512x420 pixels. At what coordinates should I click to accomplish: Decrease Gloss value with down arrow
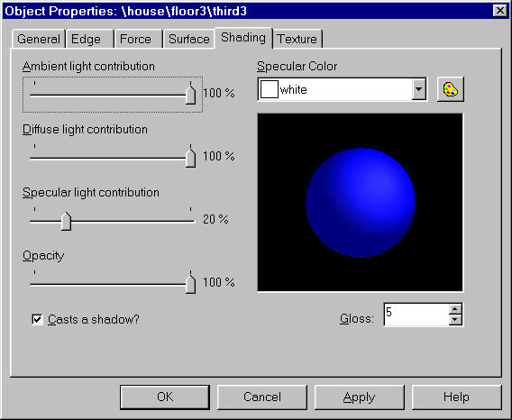pyautogui.click(x=455, y=320)
